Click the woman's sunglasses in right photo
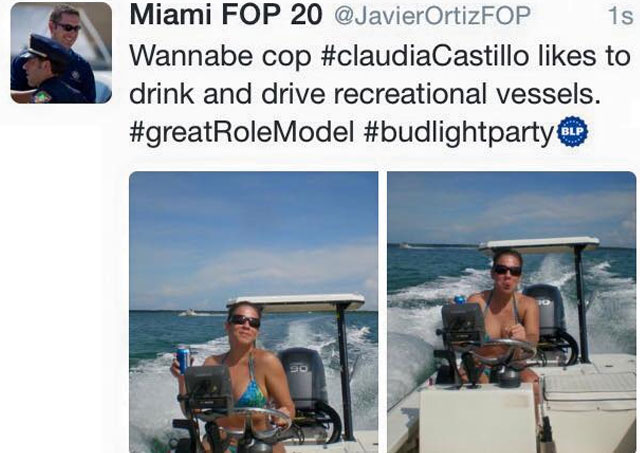This screenshot has height=453, width=640. coord(508,270)
